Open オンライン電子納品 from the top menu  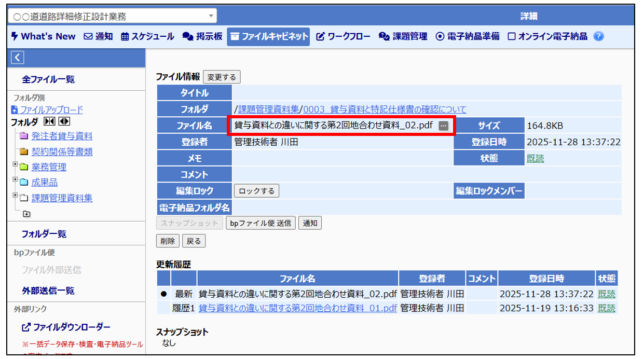tap(547, 36)
